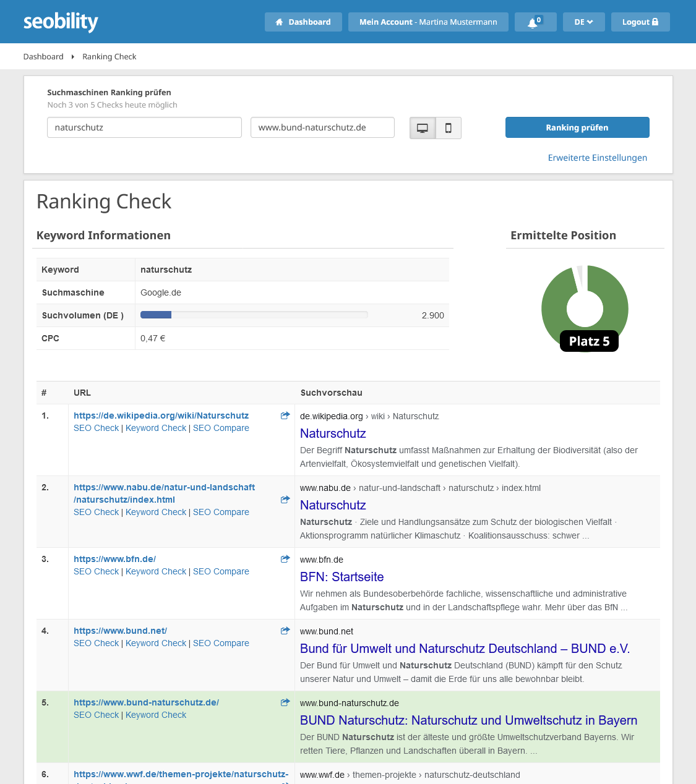Image resolution: width=696 pixels, height=784 pixels.
Task: Click the Suchvolumen progress bar
Action: 254,315
